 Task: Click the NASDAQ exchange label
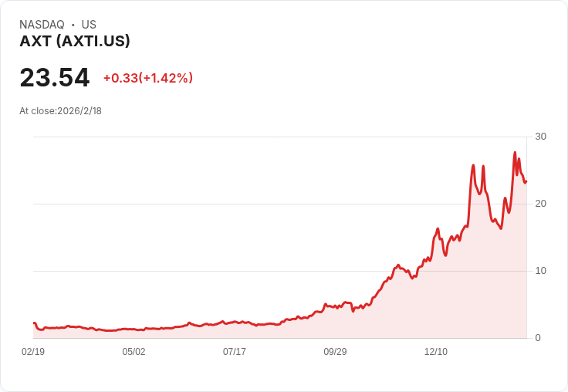(x=42, y=25)
